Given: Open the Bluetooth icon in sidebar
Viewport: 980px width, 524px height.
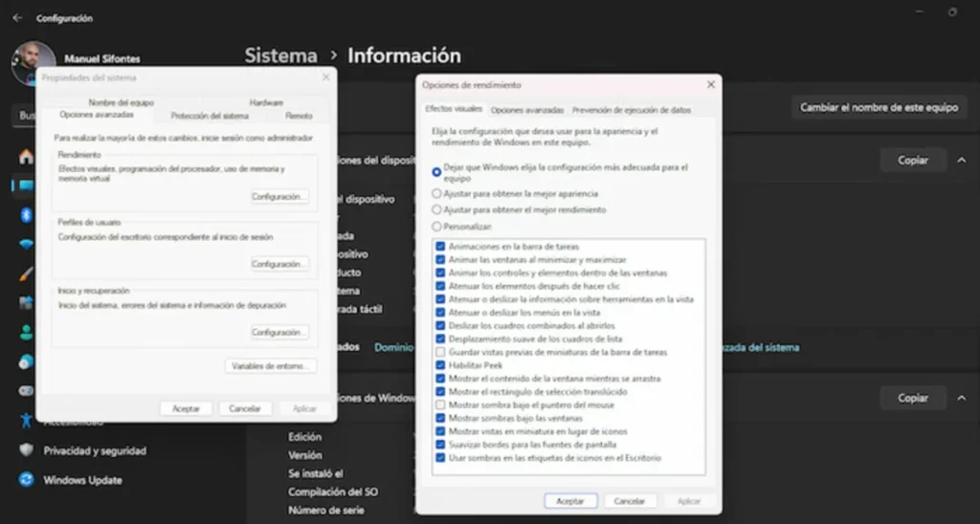Looking at the screenshot, I should click(x=26, y=215).
